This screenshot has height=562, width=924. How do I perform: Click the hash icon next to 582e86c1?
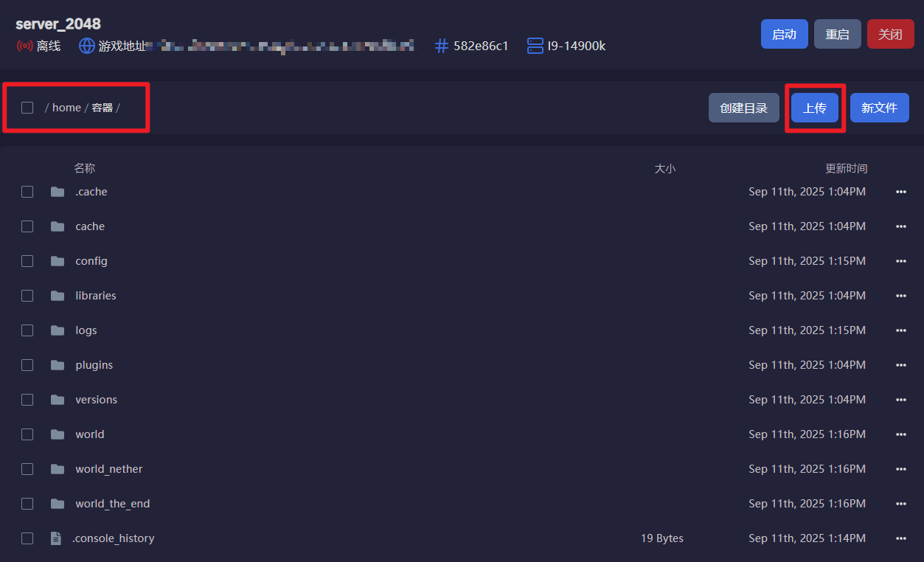(442, 46)
